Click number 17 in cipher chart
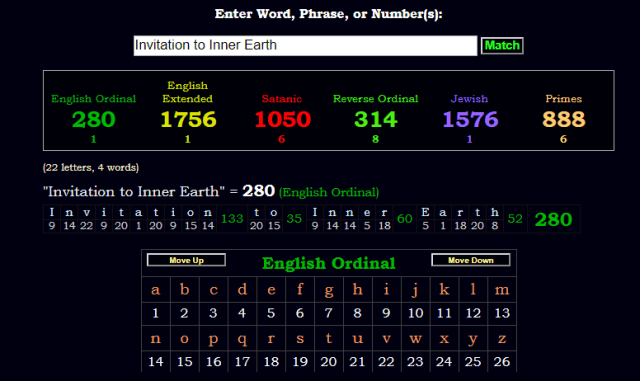 point(242,362)
